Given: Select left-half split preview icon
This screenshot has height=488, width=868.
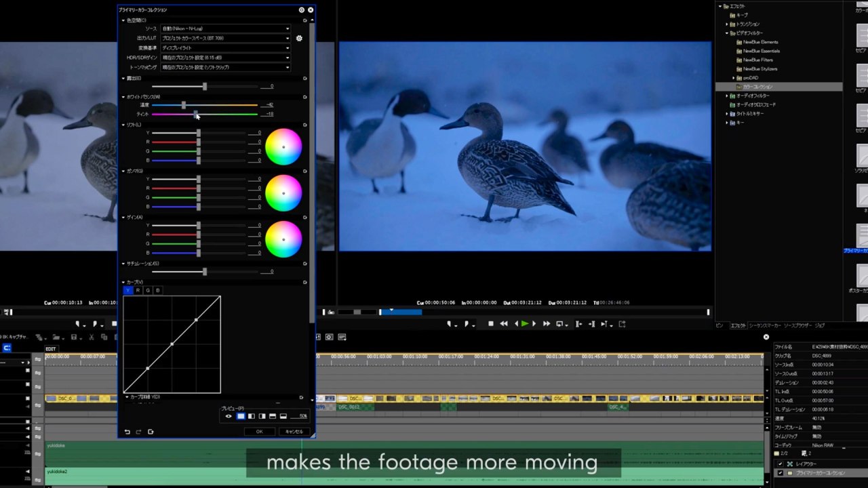Looking at the screenshot, I should click(x=252, y=416).
